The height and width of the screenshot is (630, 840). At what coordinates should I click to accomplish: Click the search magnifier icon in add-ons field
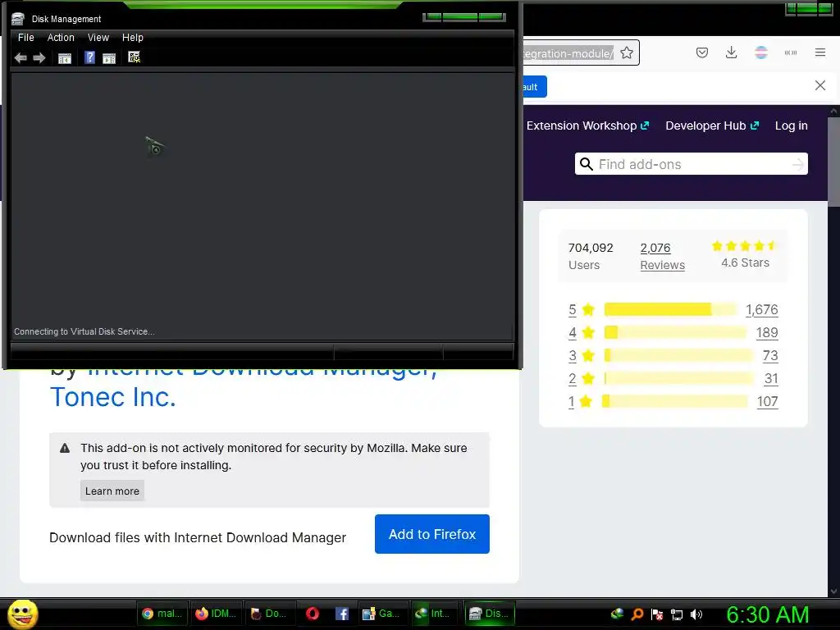pos(587,164)
